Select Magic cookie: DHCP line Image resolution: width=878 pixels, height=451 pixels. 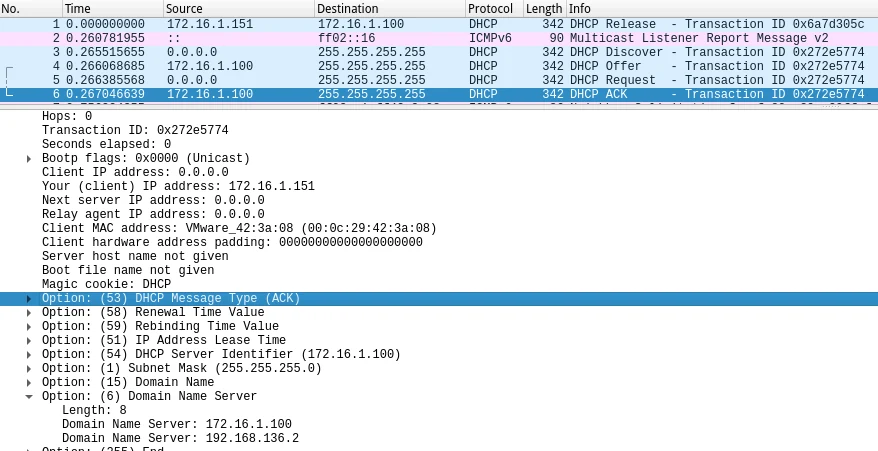pyautogui.click(x=106, y=285)
